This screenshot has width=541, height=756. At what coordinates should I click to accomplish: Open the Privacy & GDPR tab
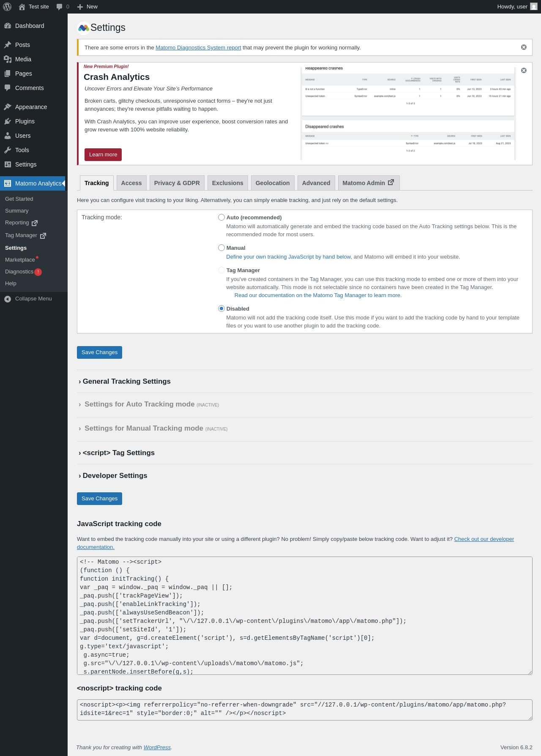(177, 183)
